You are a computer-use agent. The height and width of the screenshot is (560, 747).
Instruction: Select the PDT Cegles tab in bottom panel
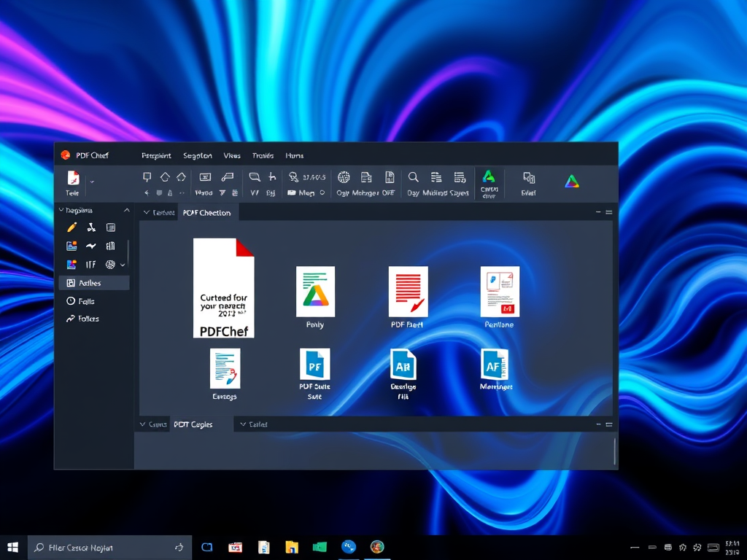[x=193, y=424]
